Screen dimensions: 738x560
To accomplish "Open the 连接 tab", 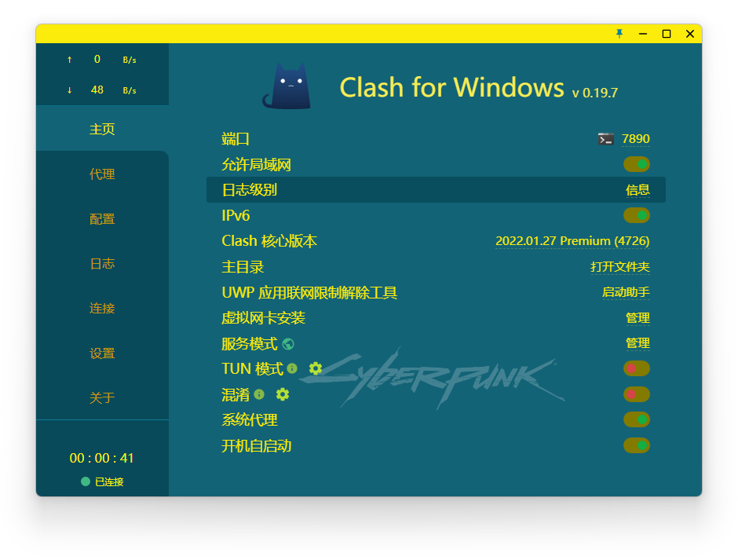I will [x=102, y=308].
